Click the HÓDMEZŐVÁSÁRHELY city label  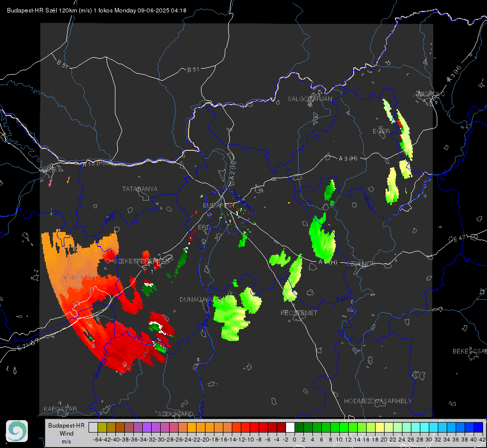(378, 401)
